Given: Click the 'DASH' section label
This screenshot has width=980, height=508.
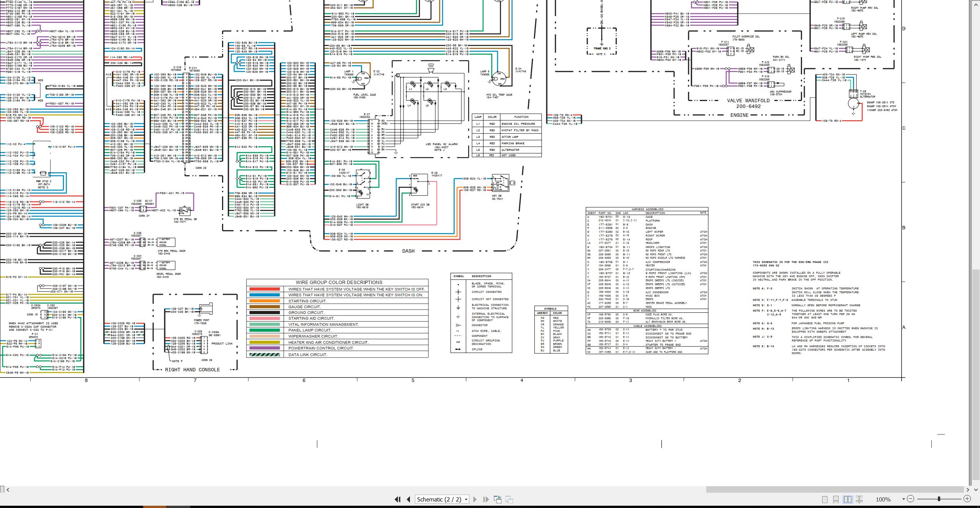Looking at the screenshot, I should tap(408, 251).
